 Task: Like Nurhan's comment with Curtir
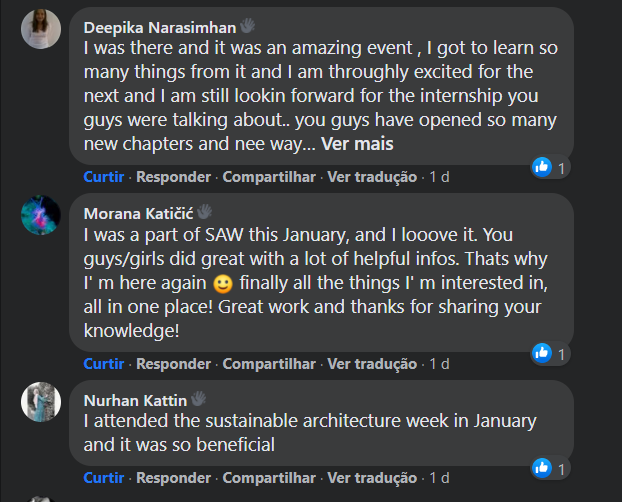click(x=103, y=477)
